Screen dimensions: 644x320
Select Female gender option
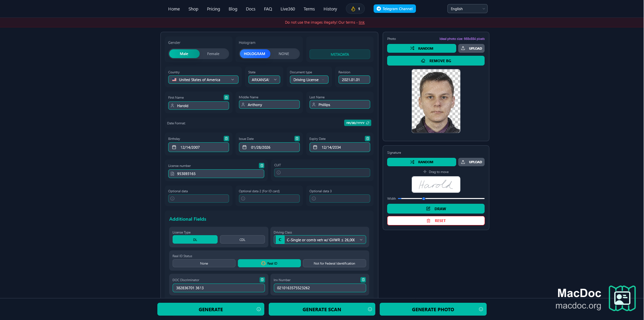click(213, 54)
